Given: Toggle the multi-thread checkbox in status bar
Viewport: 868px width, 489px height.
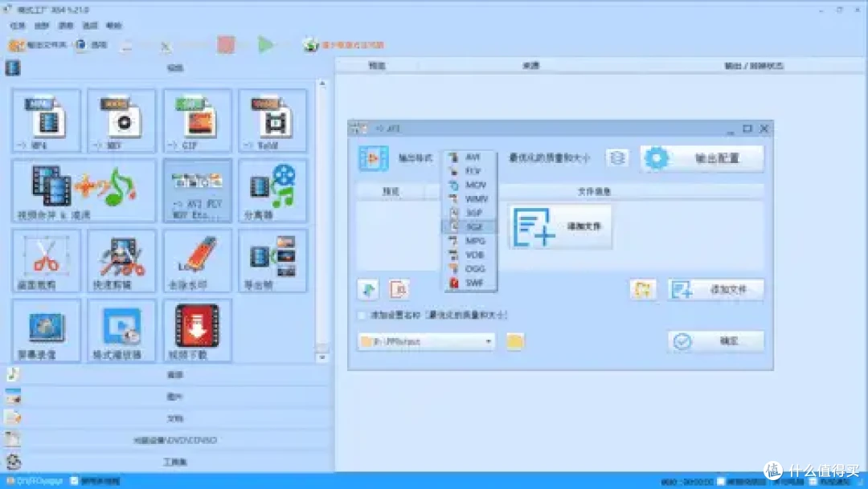Looking at the screenshot, I should (x=74, y=481).
